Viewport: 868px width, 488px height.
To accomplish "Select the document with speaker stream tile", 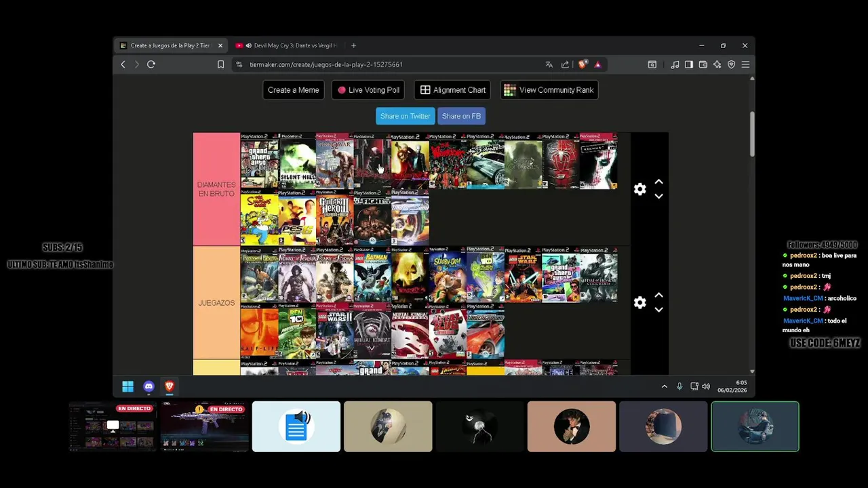I will point(296,426).
